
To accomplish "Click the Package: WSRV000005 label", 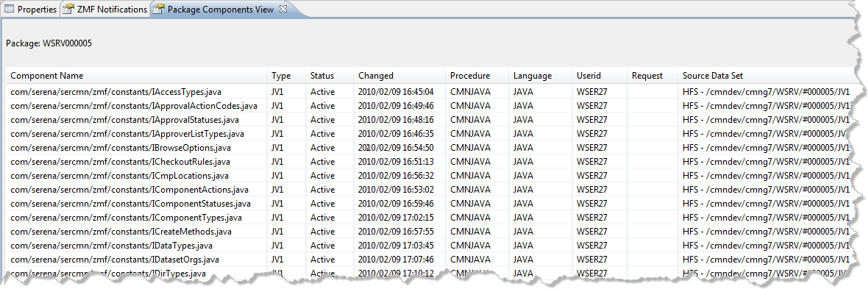I will pyautogui.click(x=49, y=43).
